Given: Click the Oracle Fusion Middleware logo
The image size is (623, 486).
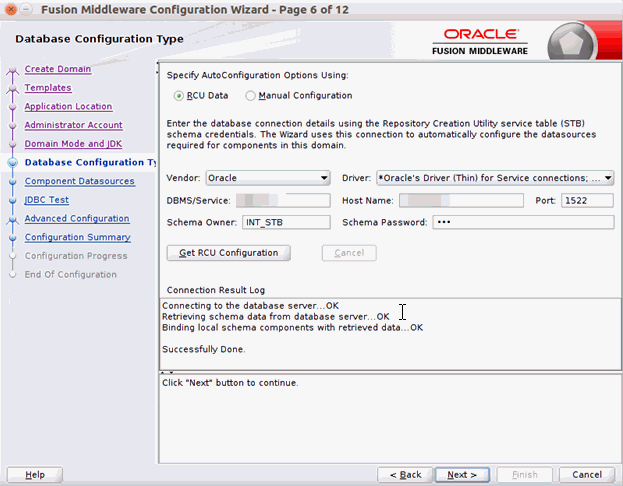Looking at the screenshot, I should point(480,41).
